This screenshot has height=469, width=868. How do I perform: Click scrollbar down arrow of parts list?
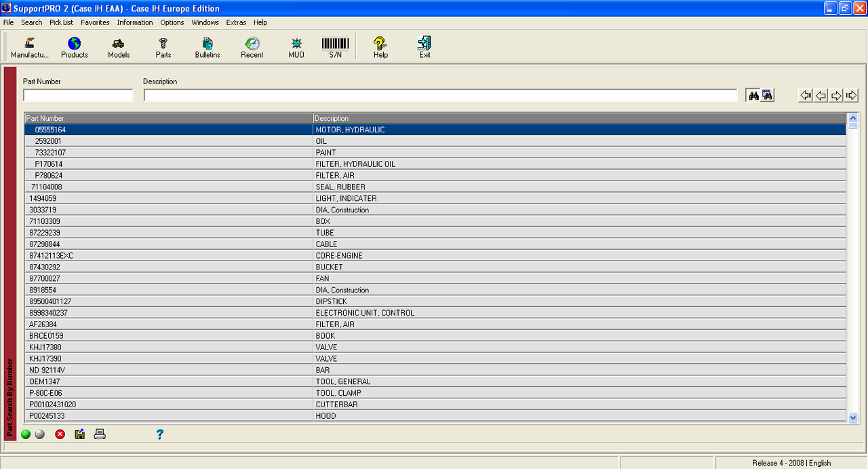(853, 417)
